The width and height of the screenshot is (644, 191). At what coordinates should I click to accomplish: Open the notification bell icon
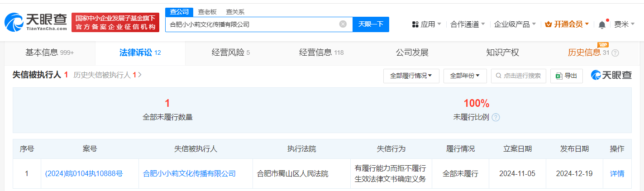click(602, 24)
